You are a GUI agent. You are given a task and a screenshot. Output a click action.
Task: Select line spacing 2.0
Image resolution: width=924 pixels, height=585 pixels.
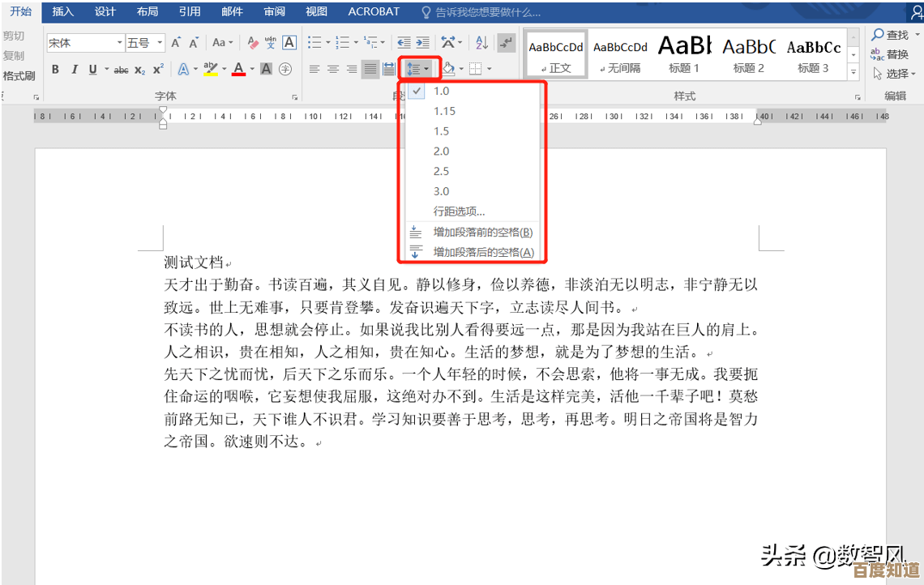point(442,151)
